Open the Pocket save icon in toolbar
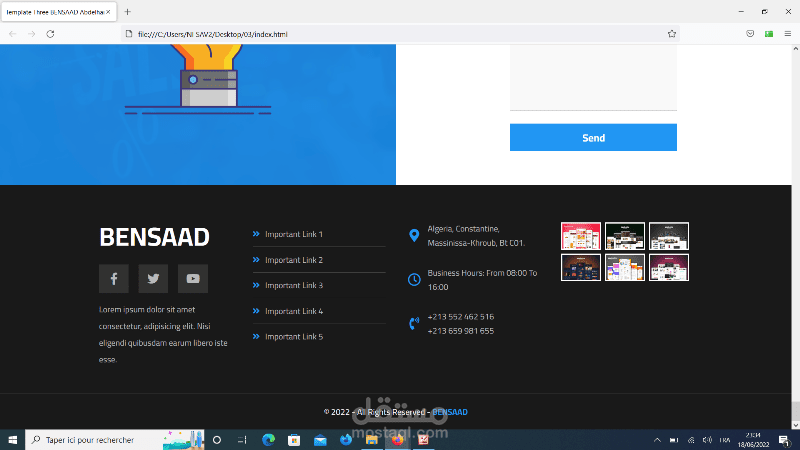The image size is (800, 450). [750, 34]
